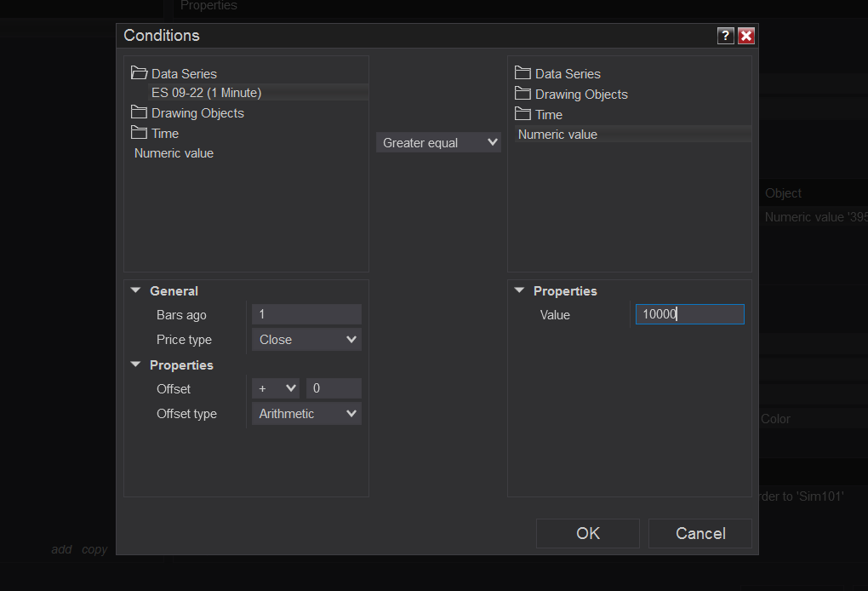
Task: Click left Time folder icon
Action: click(139, 133)
